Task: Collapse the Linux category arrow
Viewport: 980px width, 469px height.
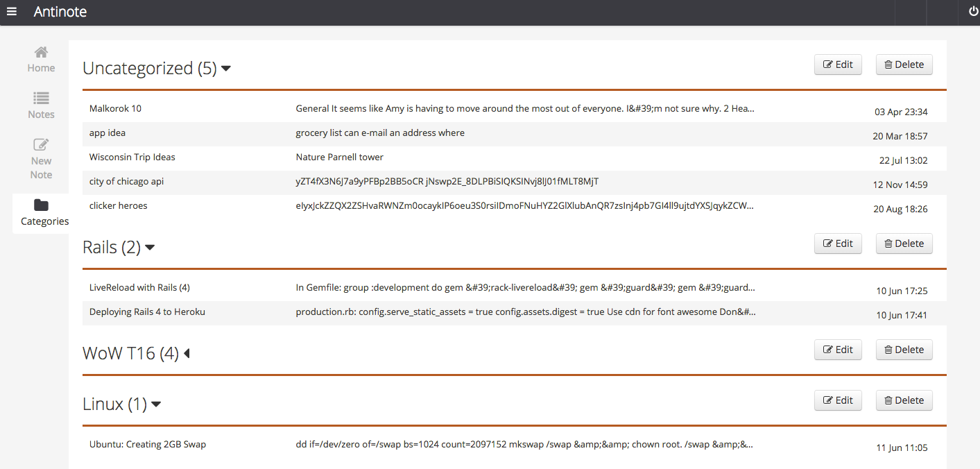Action: pyautogui.click(x=156, y=404)
